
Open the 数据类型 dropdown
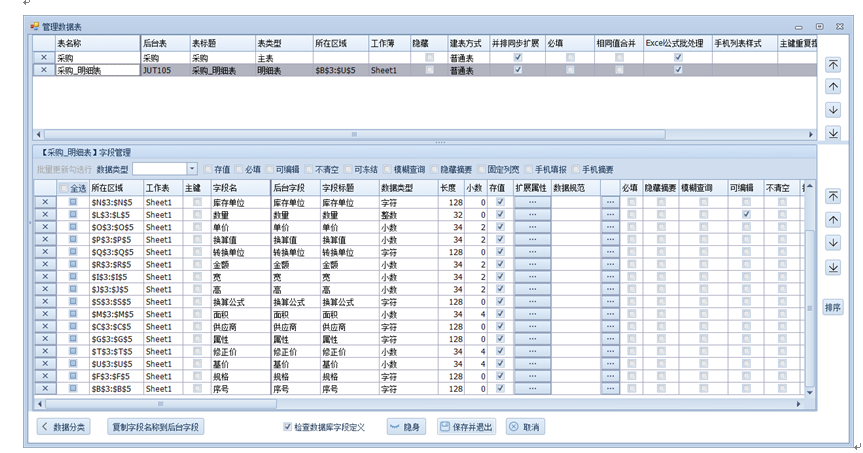point(193,170)
